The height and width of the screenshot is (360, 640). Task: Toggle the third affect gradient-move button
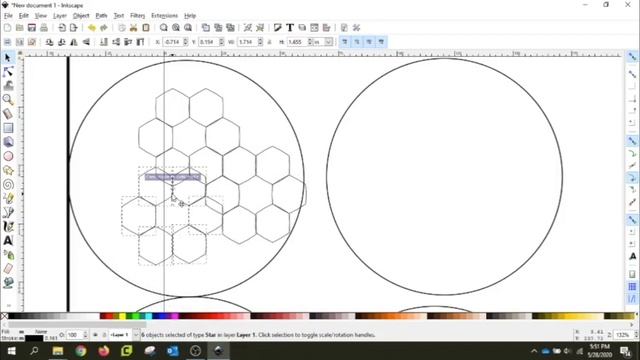(369, 42)
